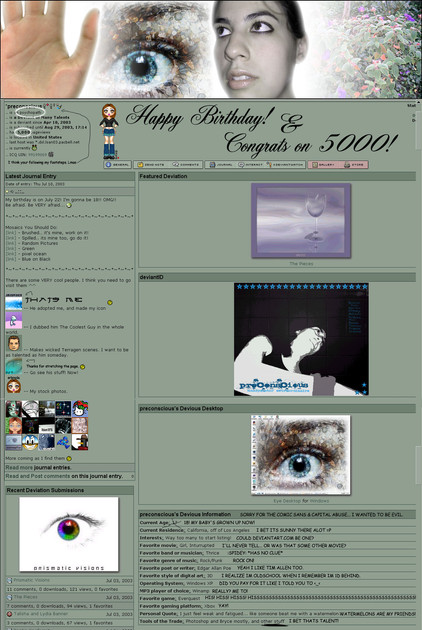Screen dimensions: 422x630
Task: Switch to the Journal tab
Action: pos(220,165)
